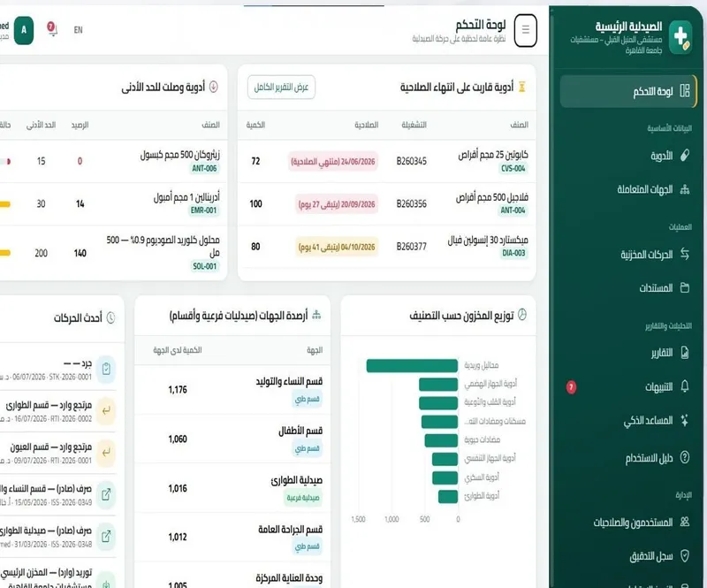Screen dimensions: 707x588
Task: Click the clock icon beside أحدث الحركات
Action: click(110, 317)
